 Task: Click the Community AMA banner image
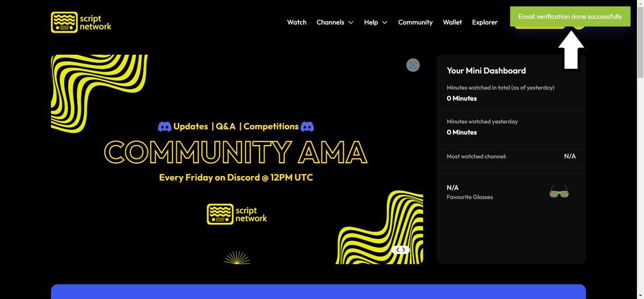click(237, 159)
